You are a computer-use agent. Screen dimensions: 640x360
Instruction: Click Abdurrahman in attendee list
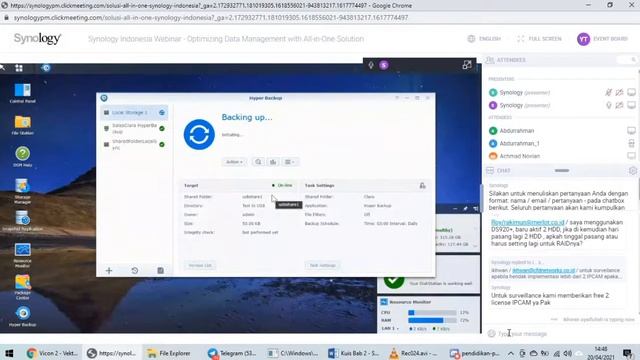coord(517,131)
